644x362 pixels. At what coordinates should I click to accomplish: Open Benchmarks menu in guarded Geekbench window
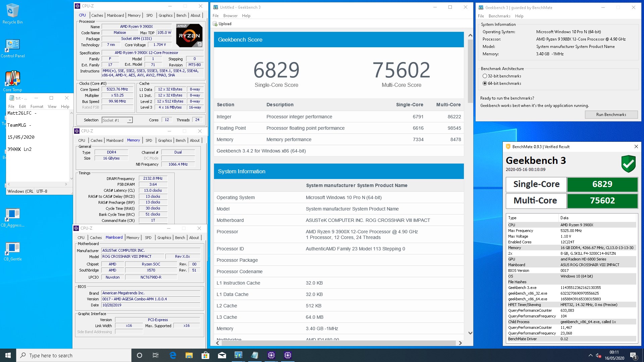499,16
